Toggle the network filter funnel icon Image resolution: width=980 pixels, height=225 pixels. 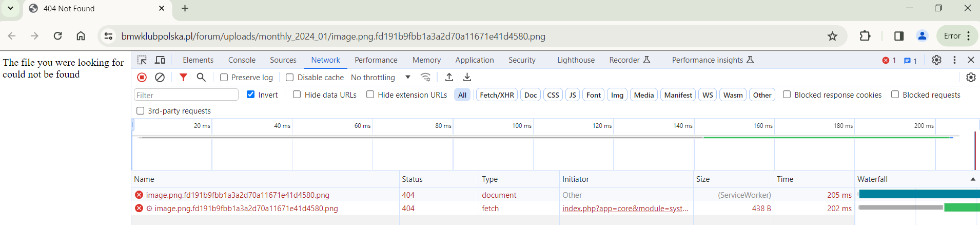click(183, 78)
